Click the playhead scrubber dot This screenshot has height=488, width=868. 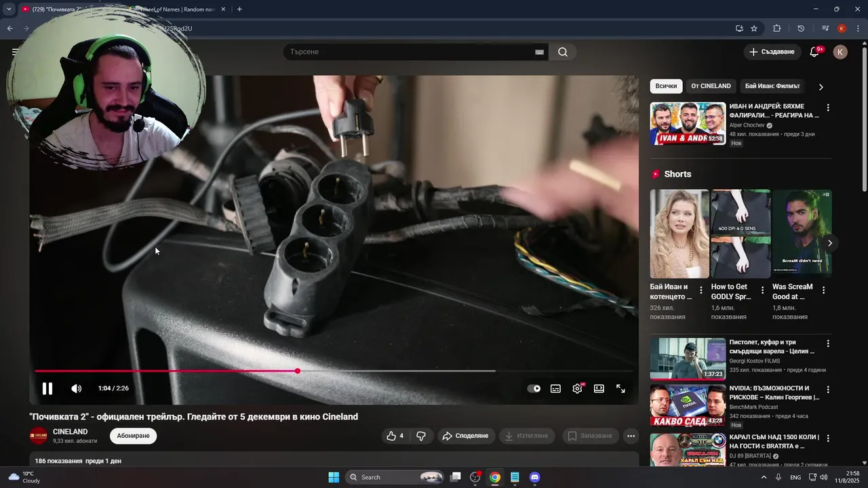click(297, 371)
